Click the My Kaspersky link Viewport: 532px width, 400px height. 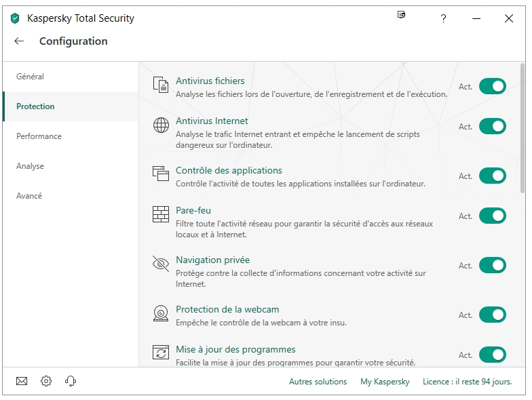click(385, 382)
